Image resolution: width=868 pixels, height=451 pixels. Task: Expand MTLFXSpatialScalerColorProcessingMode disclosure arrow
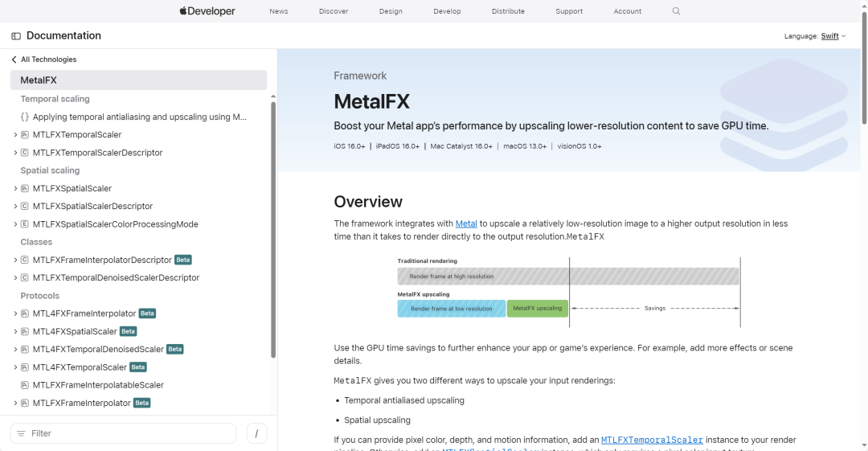(x=15, y=224)
